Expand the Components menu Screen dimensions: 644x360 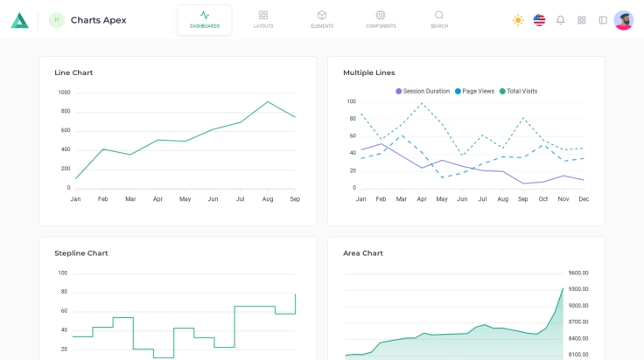[x=381, y=19]
